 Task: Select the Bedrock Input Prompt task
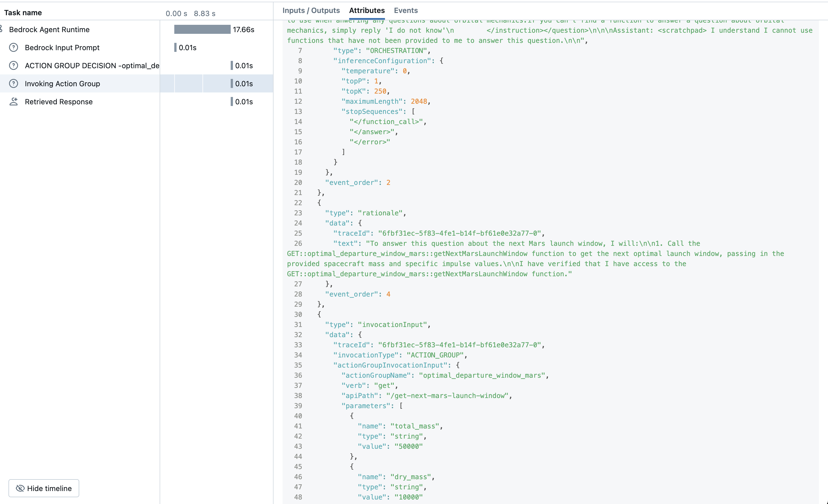point(62,48)
